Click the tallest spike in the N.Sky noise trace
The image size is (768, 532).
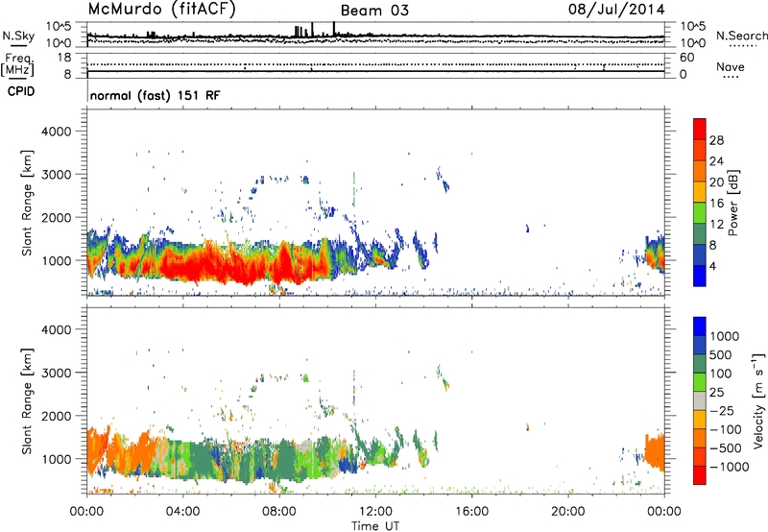[x=333, y=29]
